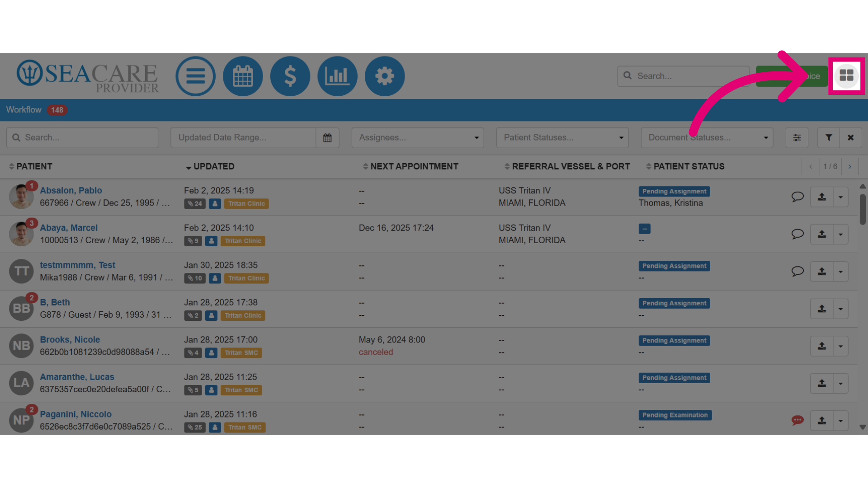Expand the Patient Statuses dropdown
Screen dimensions: 868x488
pyautogui.click(x=562, y=137)
